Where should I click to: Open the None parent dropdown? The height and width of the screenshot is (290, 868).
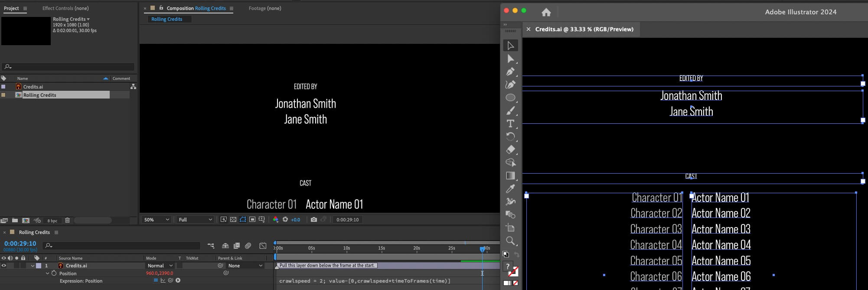pos(245,266)
